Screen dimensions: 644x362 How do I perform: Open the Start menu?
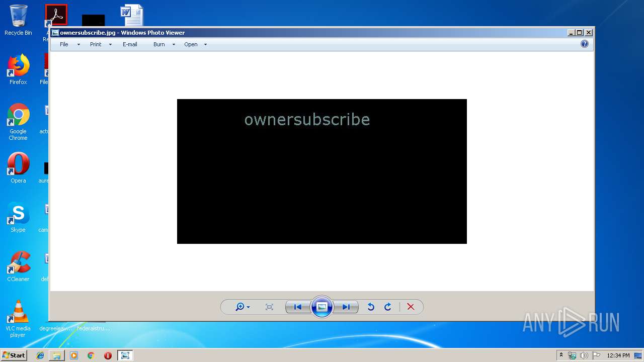pos(14,355)
